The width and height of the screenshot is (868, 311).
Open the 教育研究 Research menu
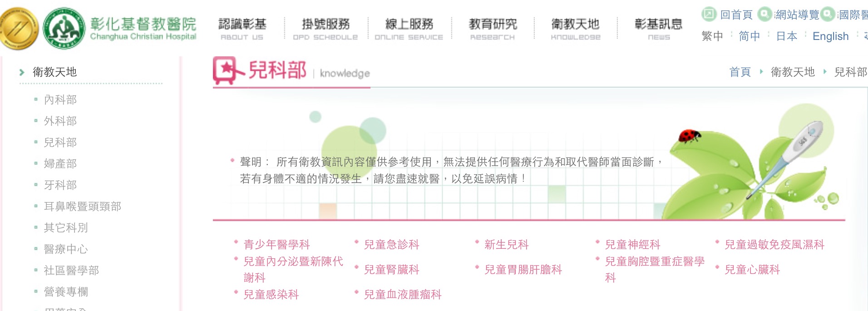coord(493,29)
